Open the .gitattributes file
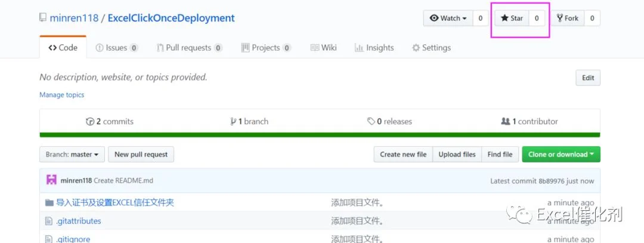The image size is (644, 243). pyautogui.click(x=79, y=222)
